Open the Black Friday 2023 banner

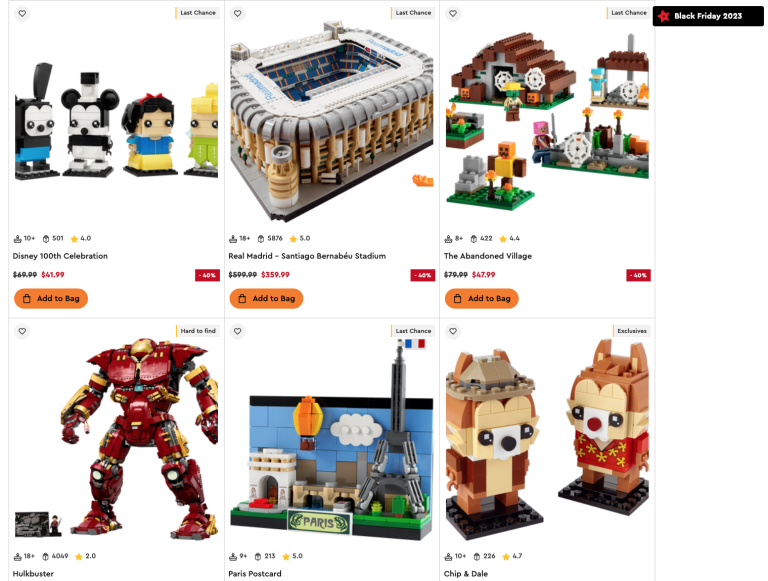[708, 16]
